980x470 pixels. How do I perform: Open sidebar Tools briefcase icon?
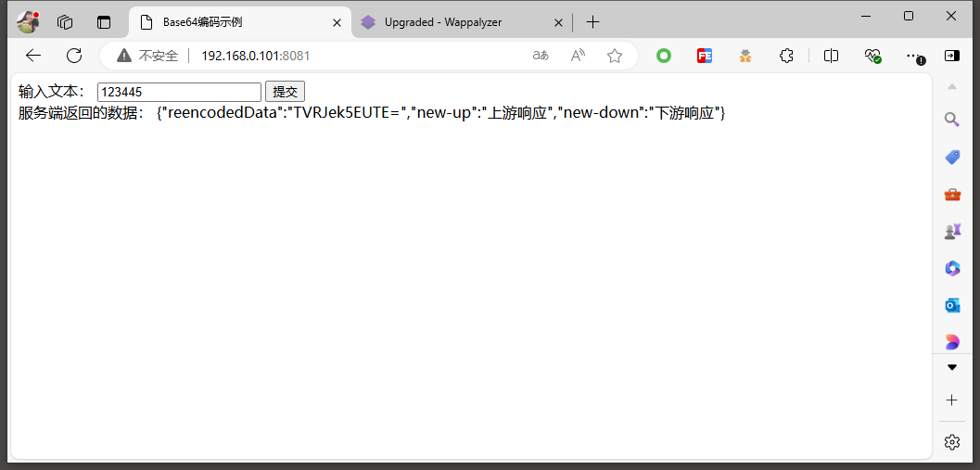(x=952, y=195)
